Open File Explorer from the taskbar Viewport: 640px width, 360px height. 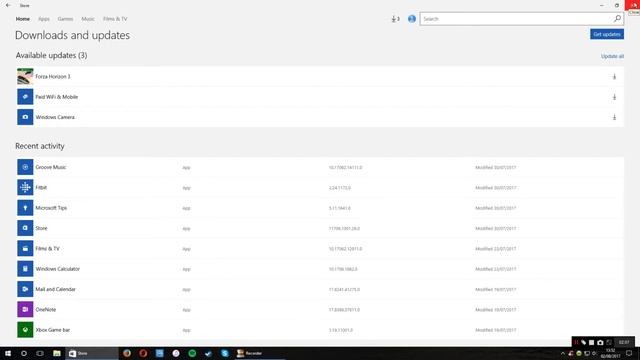[x=57, y=353]
